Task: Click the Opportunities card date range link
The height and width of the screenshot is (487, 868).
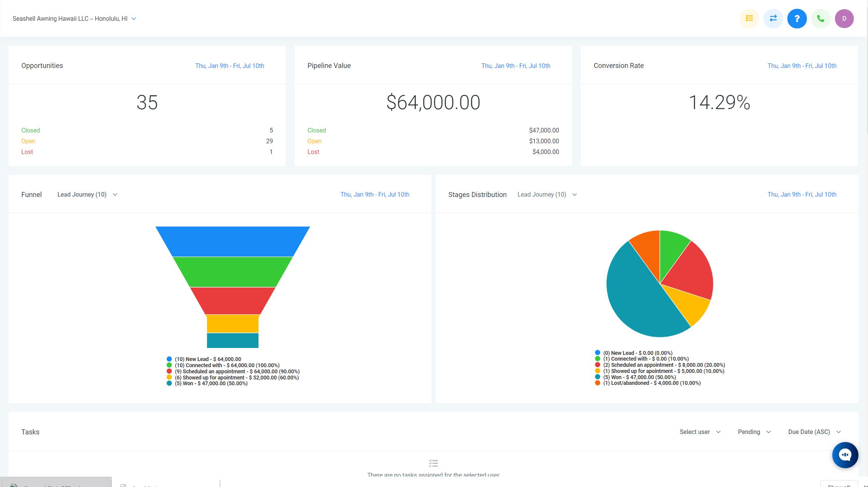Action: pos(229,66)
